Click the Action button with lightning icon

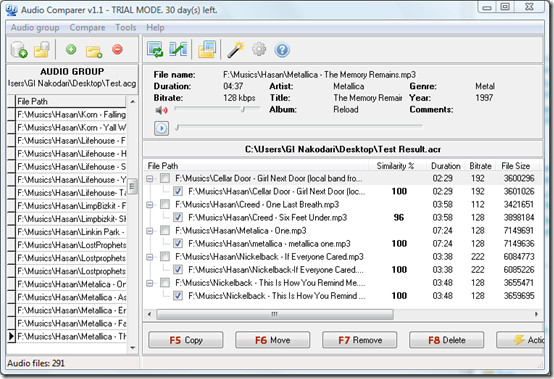pos(520,340)
